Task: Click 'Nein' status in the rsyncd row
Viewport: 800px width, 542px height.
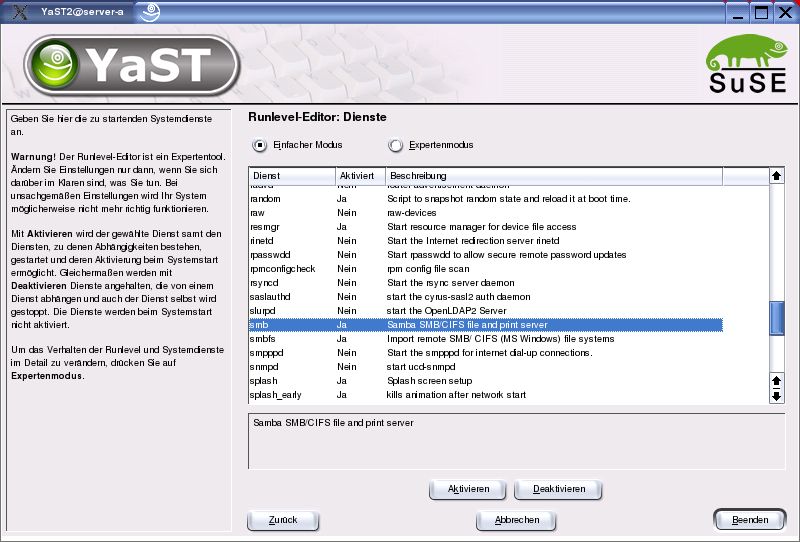Action: click(x=346, y=283)
